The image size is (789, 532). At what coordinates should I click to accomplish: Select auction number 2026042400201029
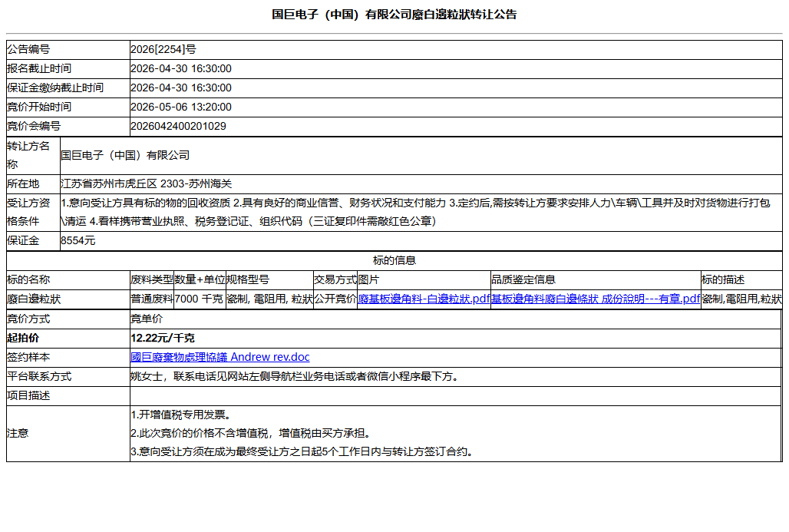[178, 126]
